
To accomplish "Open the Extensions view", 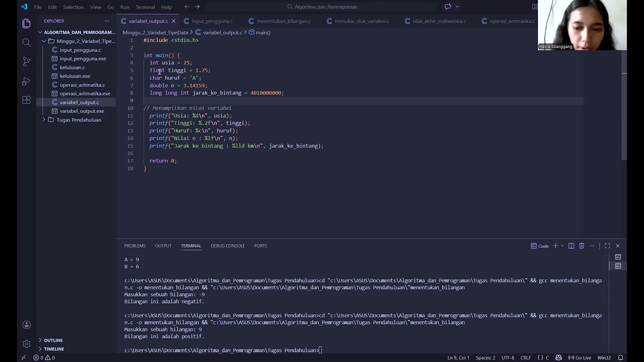I will 27,100.
